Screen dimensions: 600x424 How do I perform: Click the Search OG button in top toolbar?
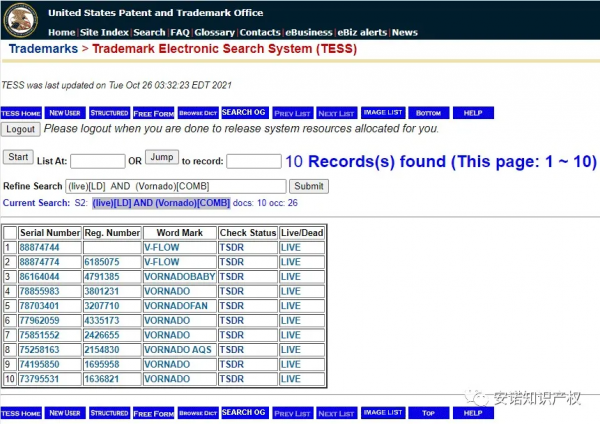(x=242, y=113)
